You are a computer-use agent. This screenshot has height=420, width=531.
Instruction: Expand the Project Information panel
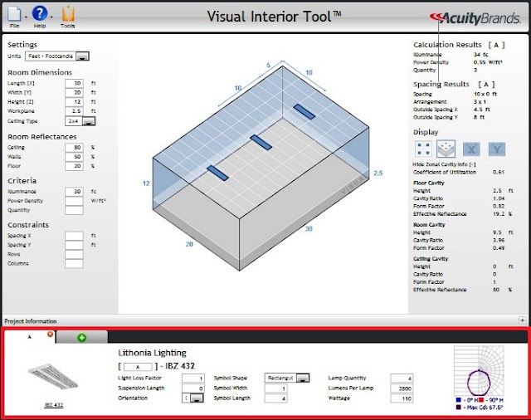point(522,320)
